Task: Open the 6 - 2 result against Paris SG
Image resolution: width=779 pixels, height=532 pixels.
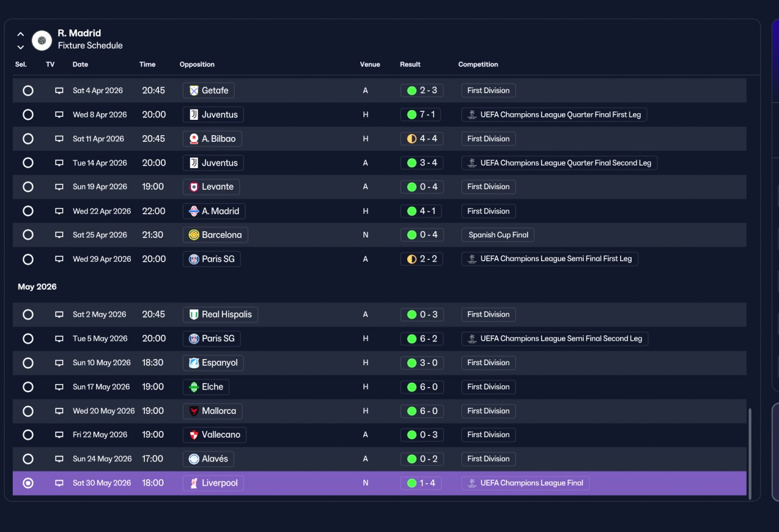Action: point(421,338)
